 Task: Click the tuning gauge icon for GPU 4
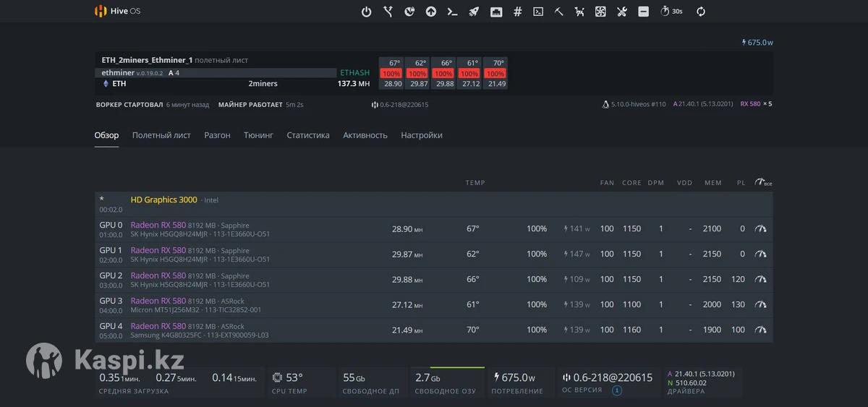click(760, 330)
